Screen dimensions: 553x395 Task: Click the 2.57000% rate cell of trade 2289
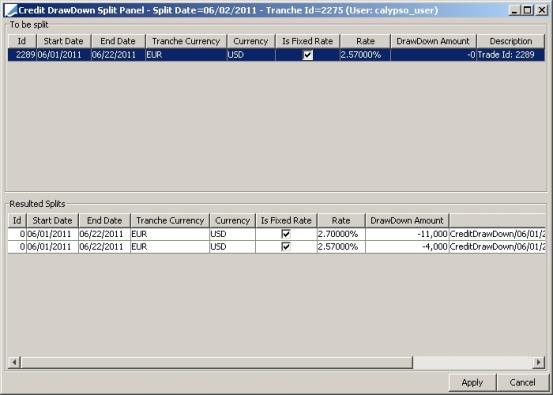[x=365, y=55]
